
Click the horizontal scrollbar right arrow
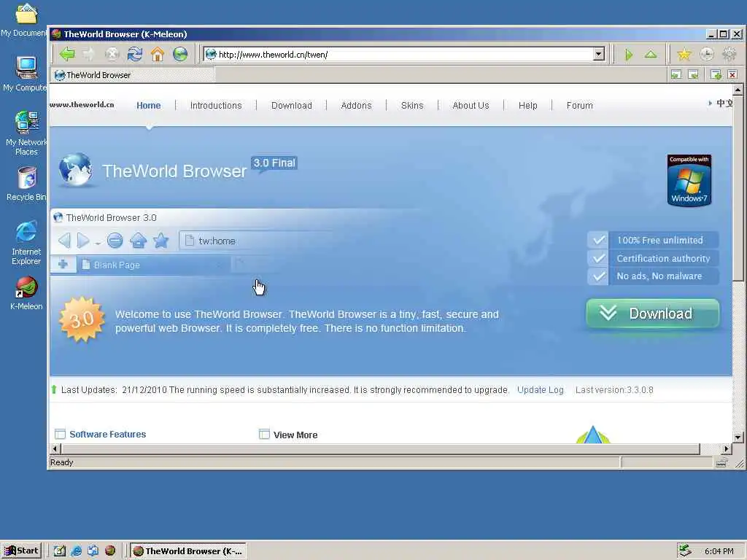[x=727, y=448]
